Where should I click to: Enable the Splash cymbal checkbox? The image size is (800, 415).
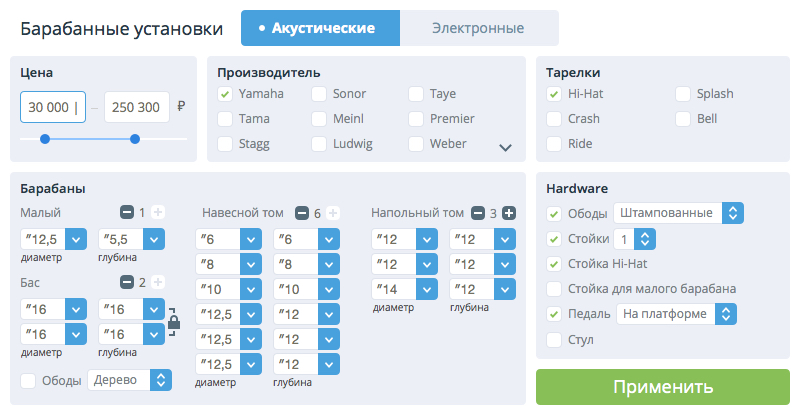click(x=683, y=94)
